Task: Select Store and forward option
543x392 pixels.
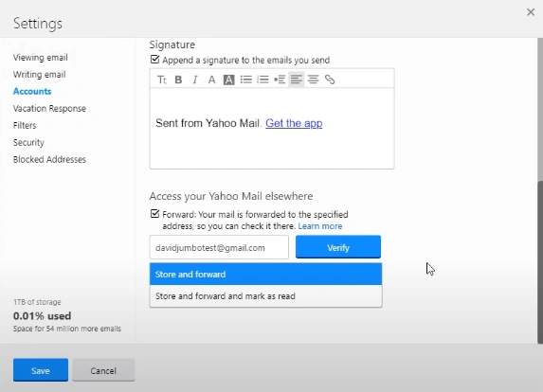Action: [x=265, y=274]
